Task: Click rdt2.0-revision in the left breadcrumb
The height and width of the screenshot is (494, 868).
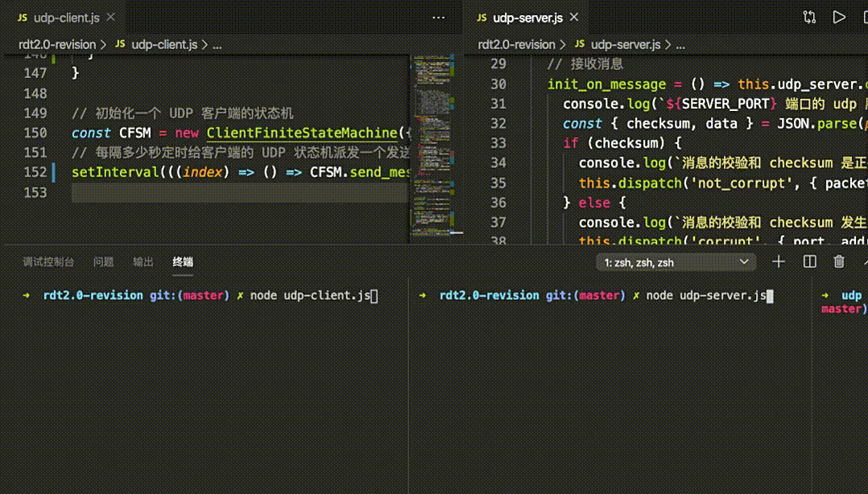Action: (x=56, y=44)
